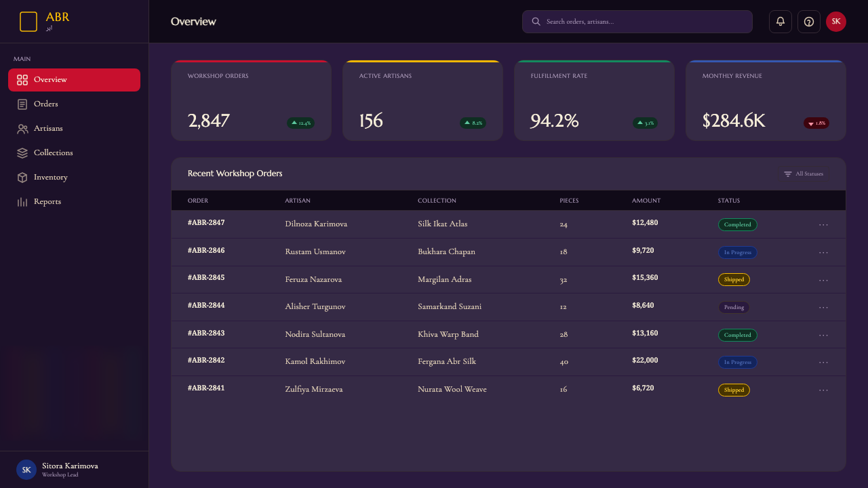The image size is (868, 488).
Task: Open more options for order #ABR-2847
Action: pyautogui.click(x=823, y=224)
